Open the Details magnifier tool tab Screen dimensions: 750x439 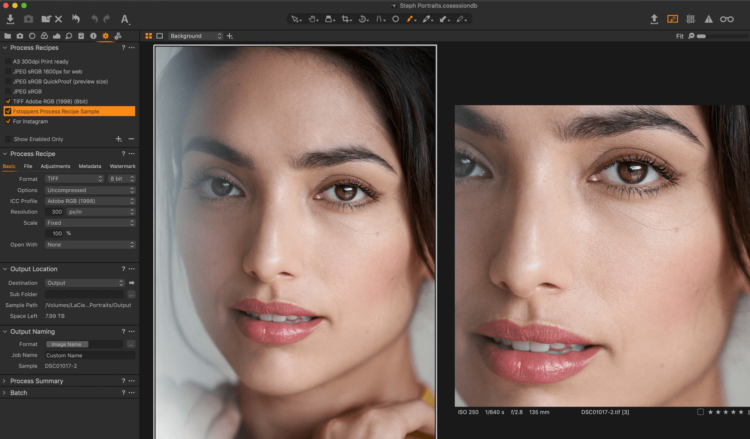pos(69,36)
